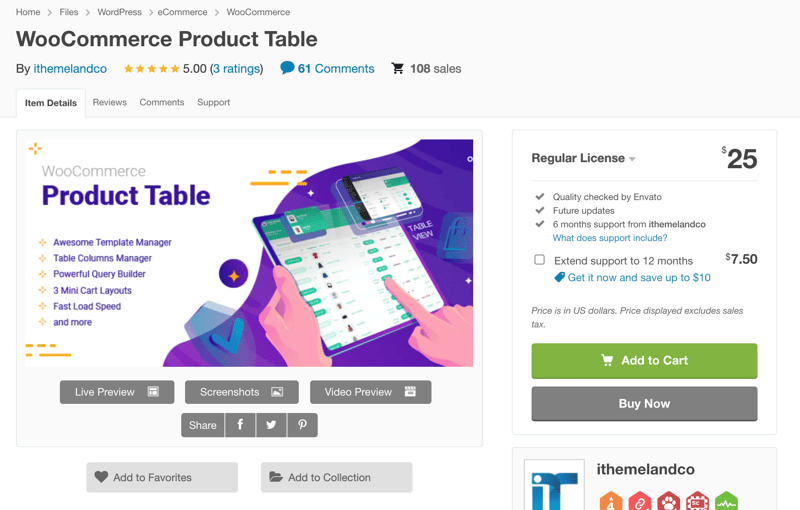800x510 pixels.
Task: Open the Reviews tab
Action: click(x=110, y=102)
